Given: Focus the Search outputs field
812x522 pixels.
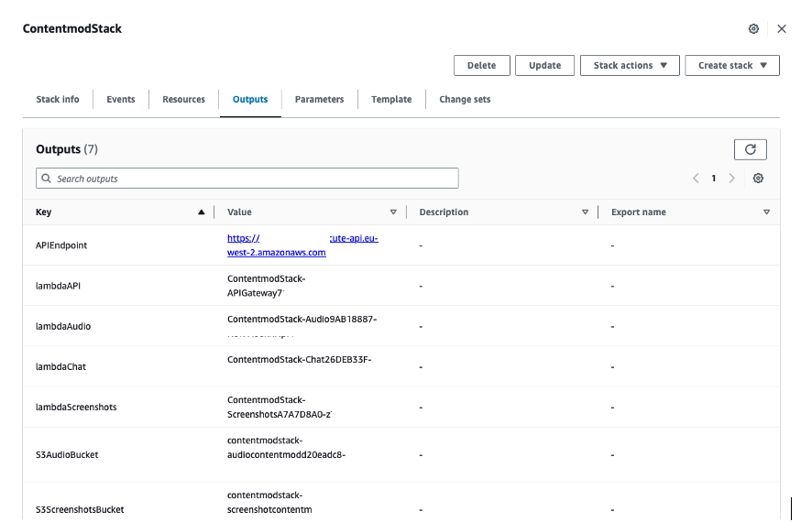Looking at the screenshot, I should pyautogui.click(x=247, y=179).
